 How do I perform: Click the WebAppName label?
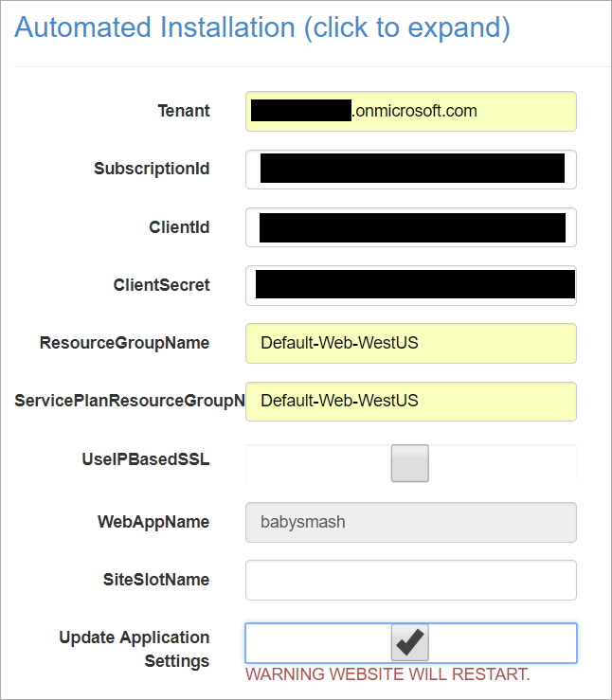(153, 522)
